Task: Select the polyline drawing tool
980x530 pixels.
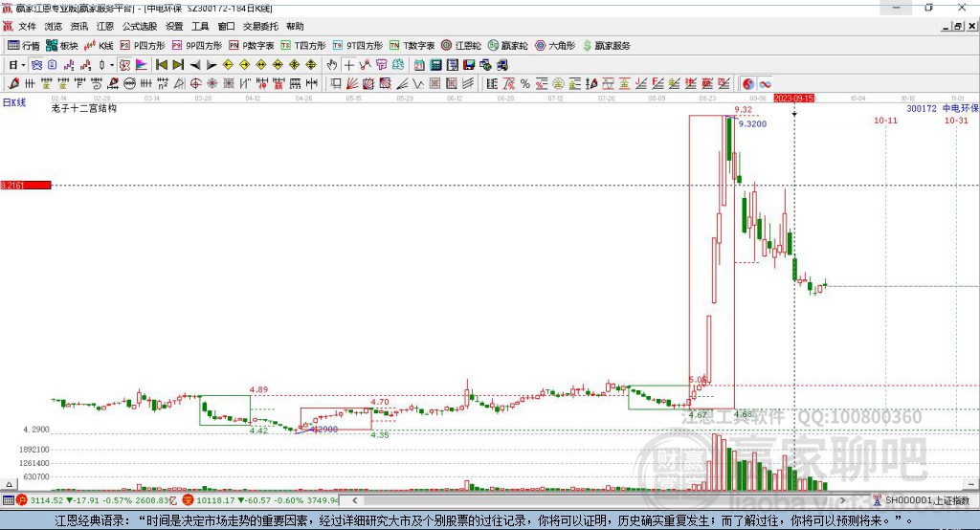Action: [365, 65]
